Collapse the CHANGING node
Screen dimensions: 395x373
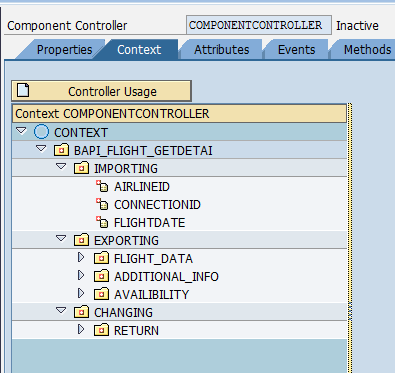tap(61, 310)
